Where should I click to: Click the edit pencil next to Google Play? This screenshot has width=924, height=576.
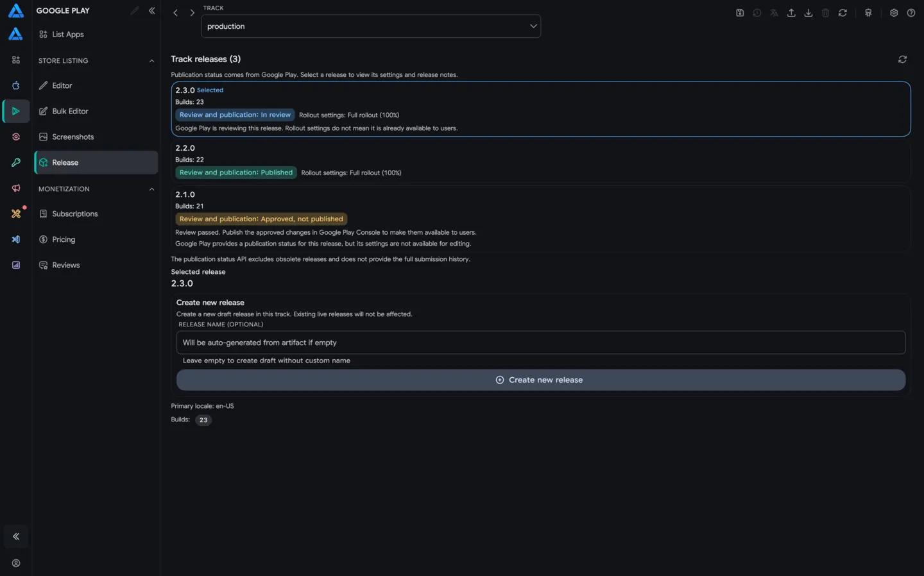click(134, 11)
